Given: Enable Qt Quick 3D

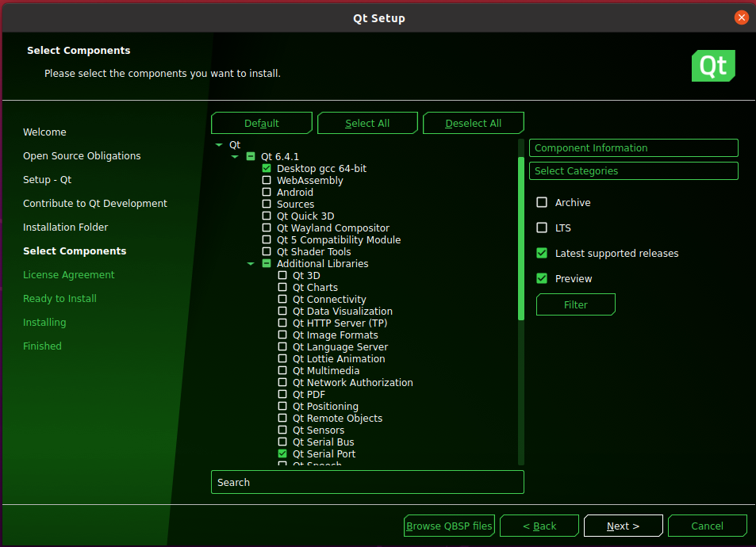Looking at the screenshot, I should (x=267, y=216).
